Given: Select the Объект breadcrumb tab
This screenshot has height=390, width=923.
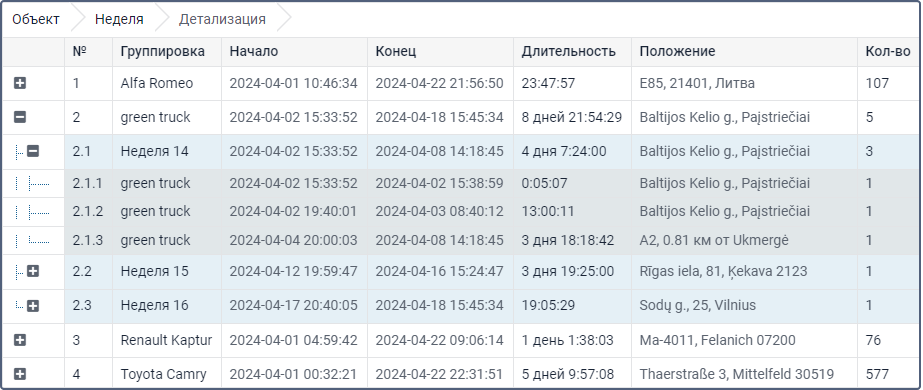Looking at the screenshot, I should click(36, 19).
